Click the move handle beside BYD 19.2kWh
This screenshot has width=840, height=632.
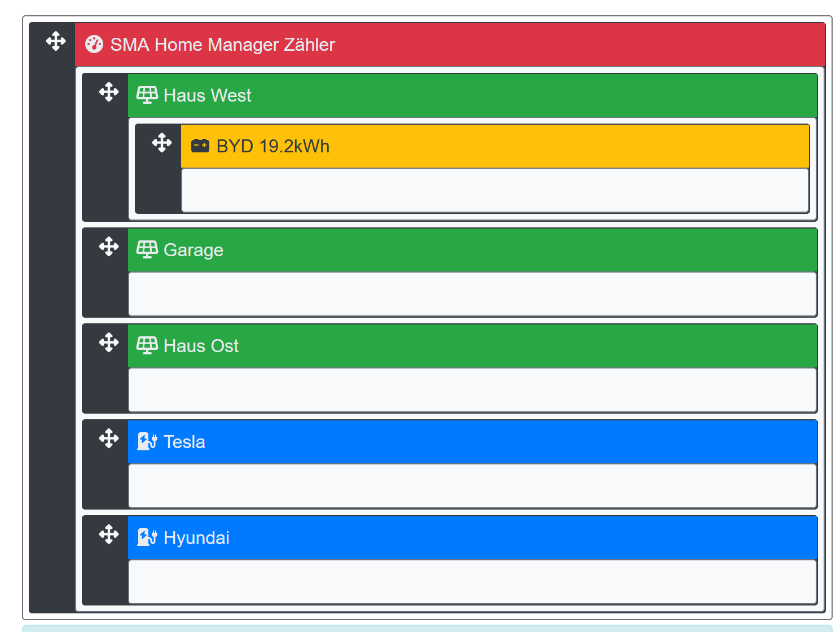[162, 143]
